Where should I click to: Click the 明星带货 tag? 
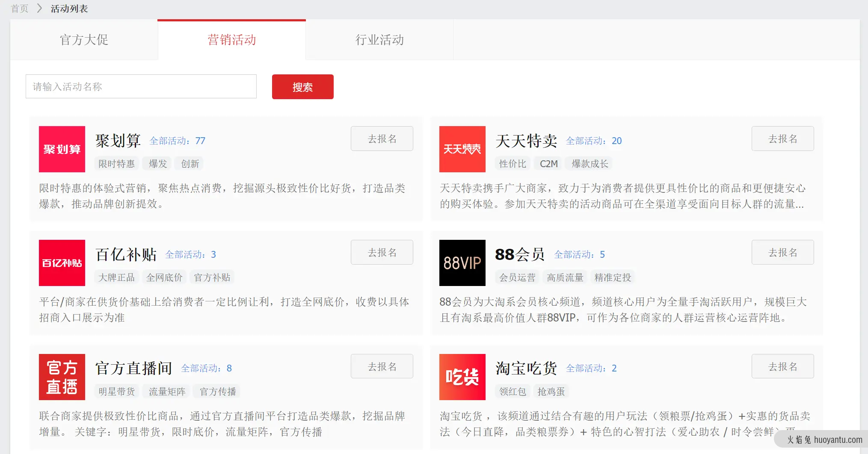117,392
